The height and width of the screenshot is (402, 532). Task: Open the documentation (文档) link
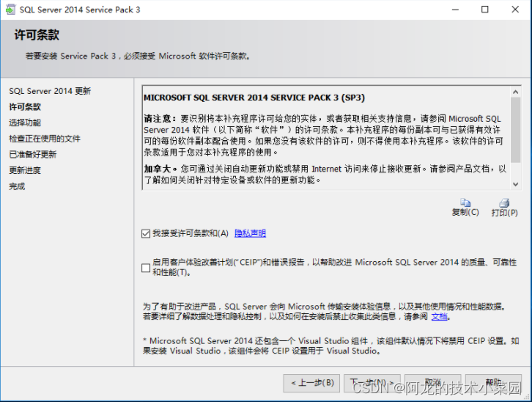[x=440, y=316]
